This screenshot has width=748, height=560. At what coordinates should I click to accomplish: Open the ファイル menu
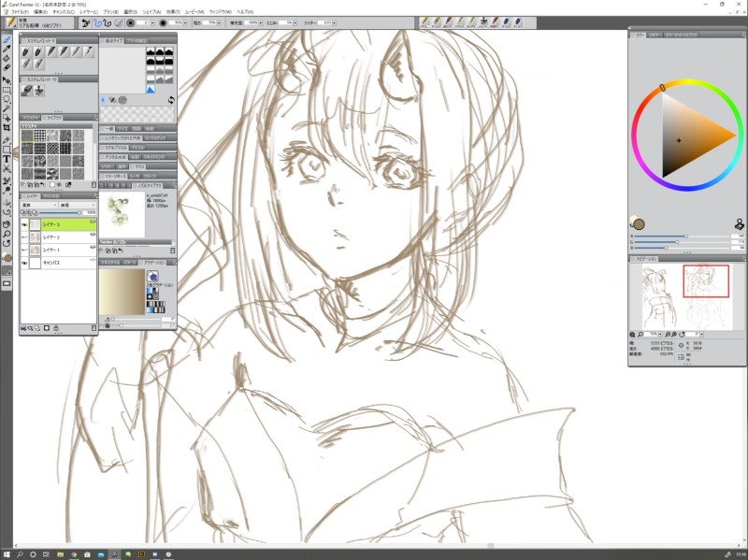point(19,11)
